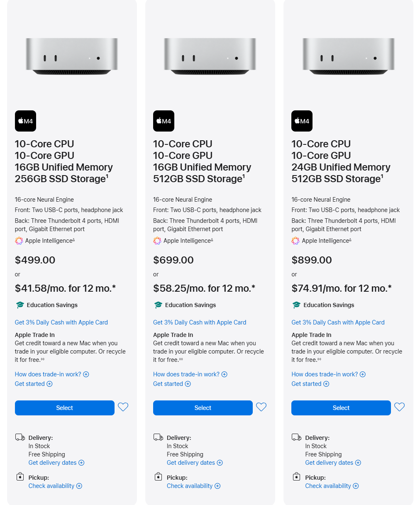Click pickup bag icon on $899 model

coord(296,477)
